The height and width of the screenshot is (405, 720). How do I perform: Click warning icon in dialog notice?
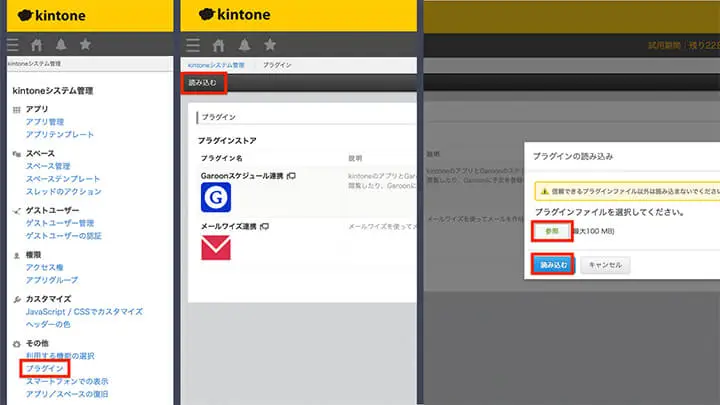pos(545,191)
